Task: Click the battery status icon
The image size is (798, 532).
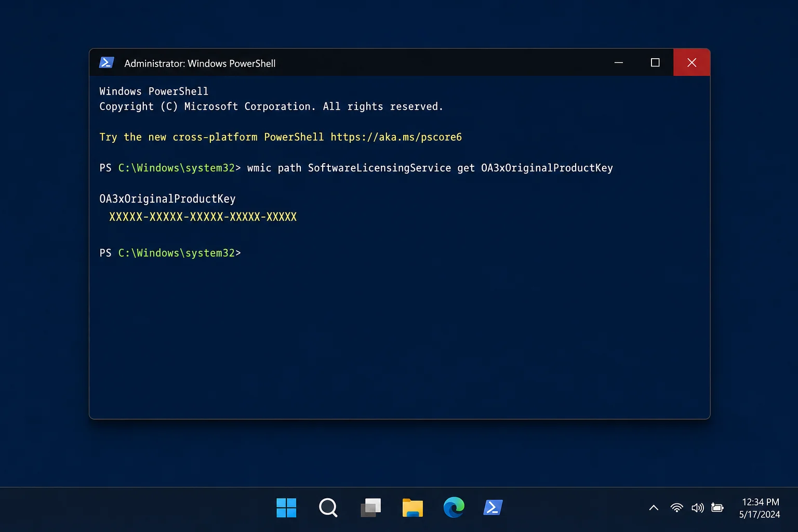Action: pos(717,508)
